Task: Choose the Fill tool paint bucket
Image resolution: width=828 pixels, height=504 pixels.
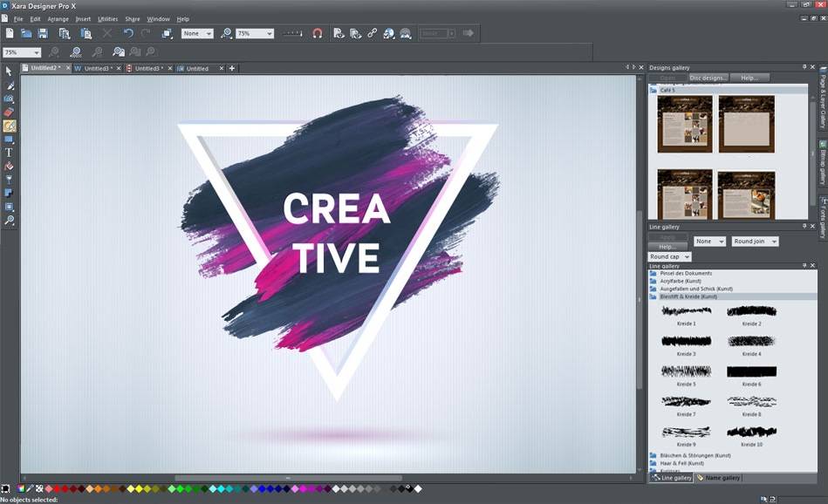Action: pos(9,166)
